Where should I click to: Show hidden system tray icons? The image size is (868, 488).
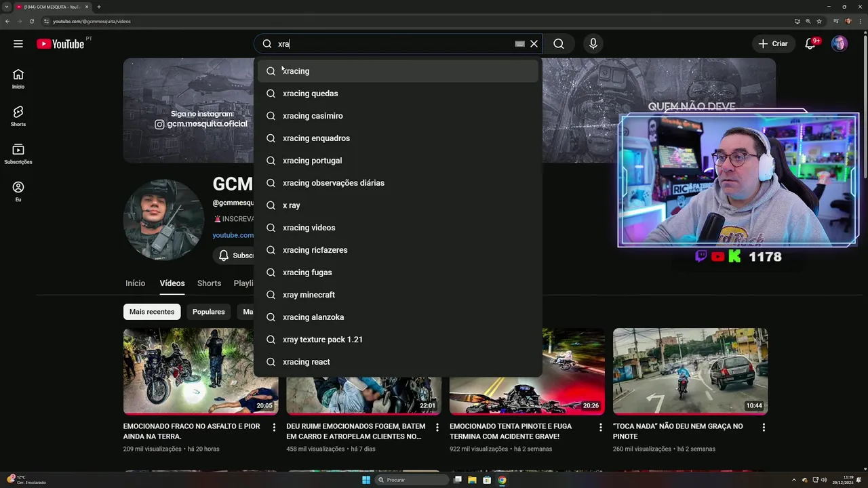coord(795,480)
